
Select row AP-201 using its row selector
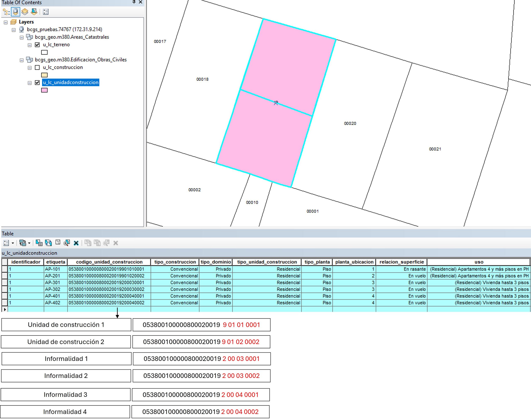pos(4,276)
